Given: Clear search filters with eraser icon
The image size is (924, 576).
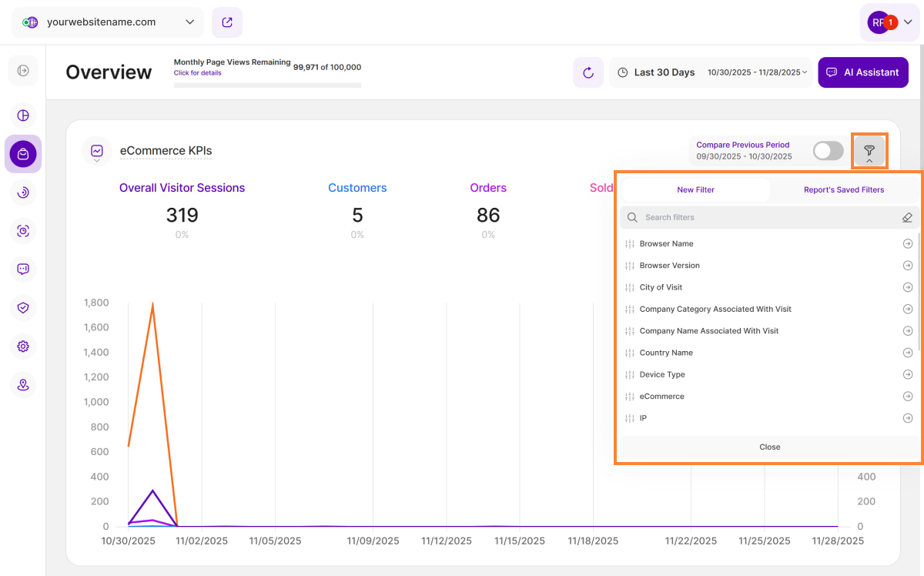Looking at the screenshot, I should click(907, 218).
